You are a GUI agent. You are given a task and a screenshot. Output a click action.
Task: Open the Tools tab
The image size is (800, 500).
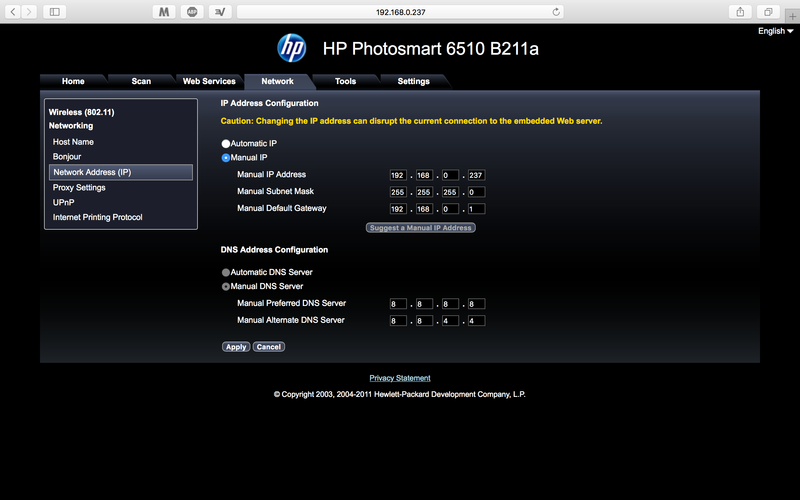pyautogui.click(x=345, y=81)
